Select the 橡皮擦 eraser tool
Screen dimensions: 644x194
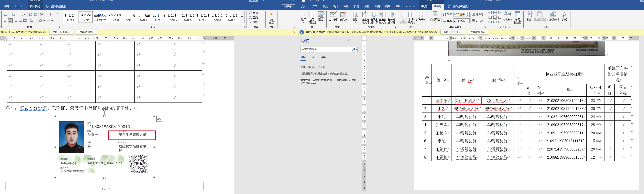343,16
